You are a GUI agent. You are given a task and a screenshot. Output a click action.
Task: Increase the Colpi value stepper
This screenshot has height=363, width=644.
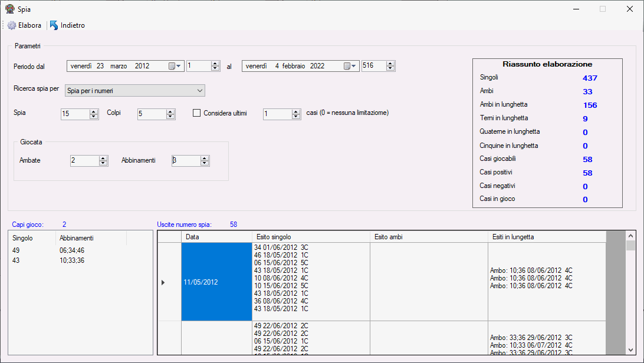point(170,111)
